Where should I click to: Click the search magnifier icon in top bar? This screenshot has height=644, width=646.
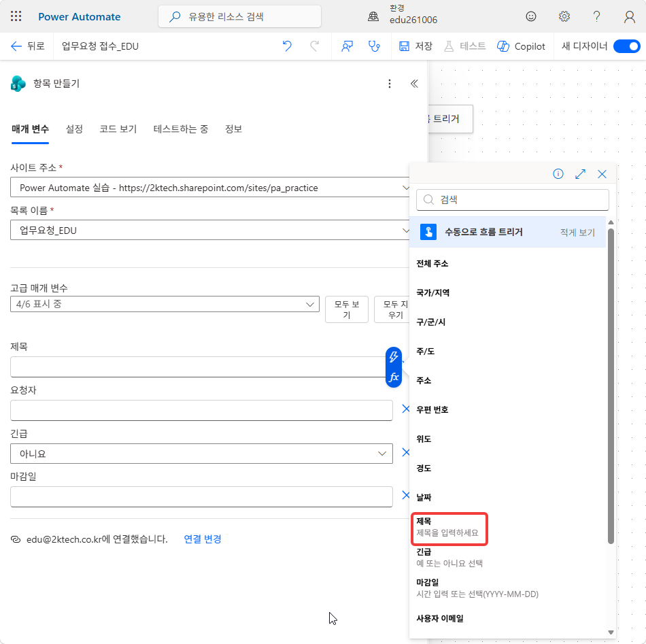(x=175, y=16)
